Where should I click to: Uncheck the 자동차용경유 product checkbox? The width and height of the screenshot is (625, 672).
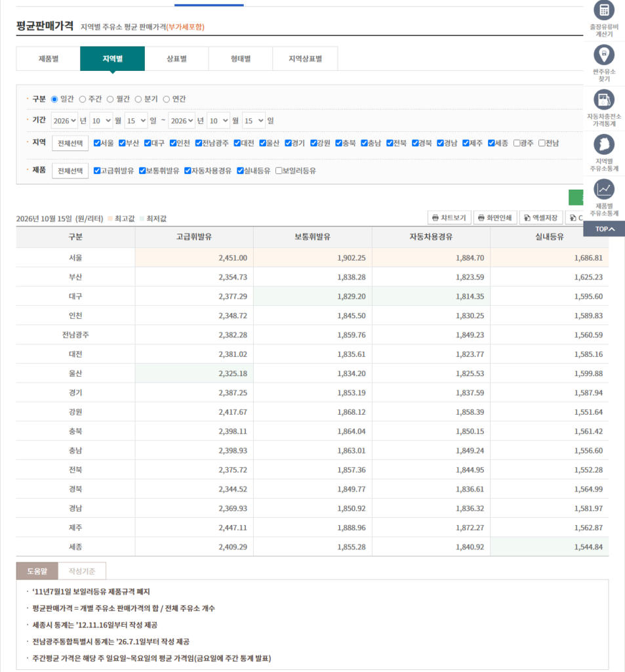(x=188, y=171)
